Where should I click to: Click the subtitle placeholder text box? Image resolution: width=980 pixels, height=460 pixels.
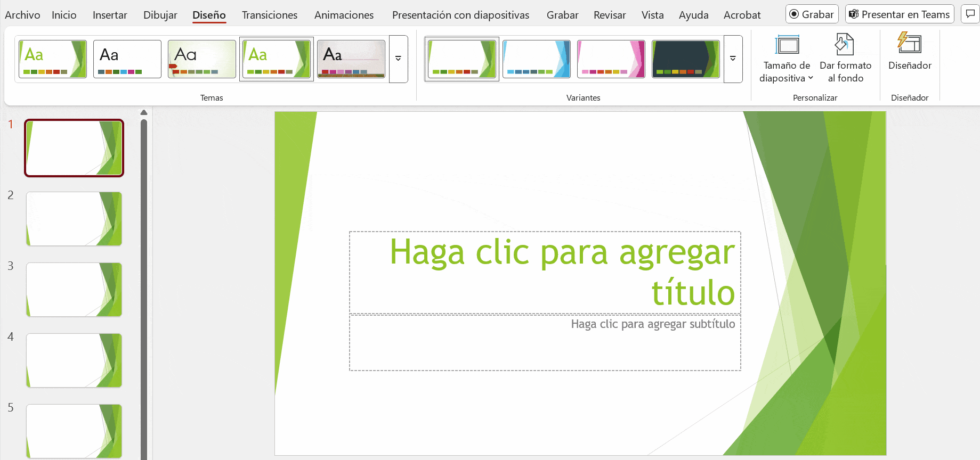tap(545, 342)
